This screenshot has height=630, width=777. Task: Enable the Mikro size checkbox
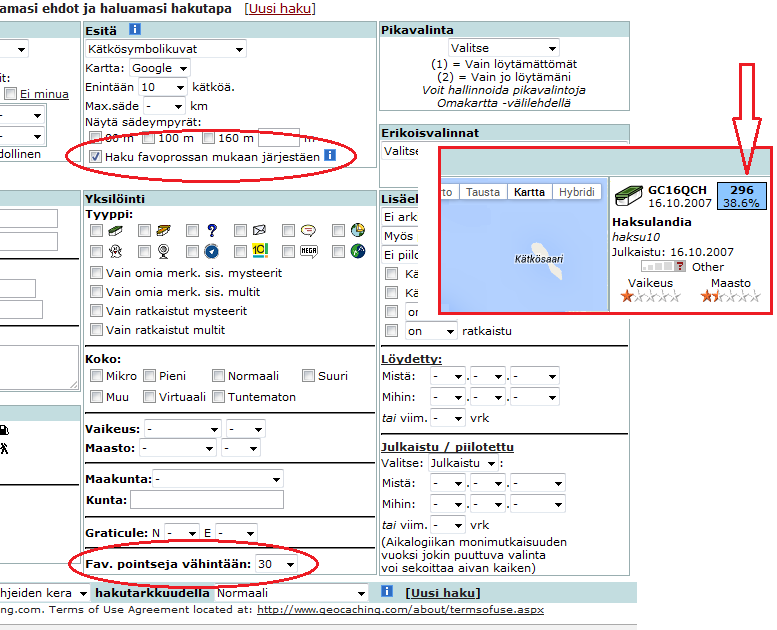pyautogui.click(x=95, y=376)
